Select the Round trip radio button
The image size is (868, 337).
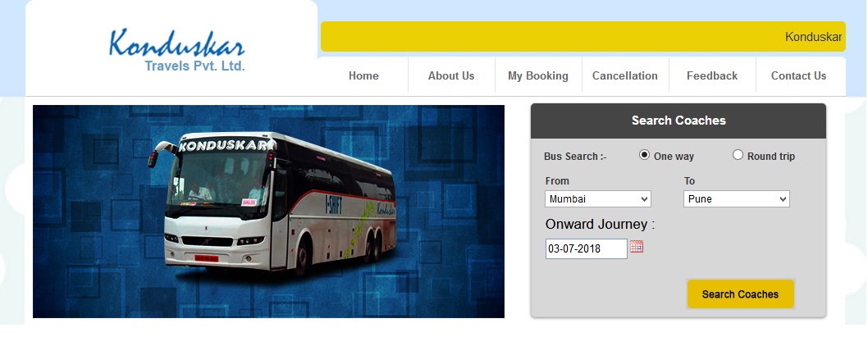738,156
